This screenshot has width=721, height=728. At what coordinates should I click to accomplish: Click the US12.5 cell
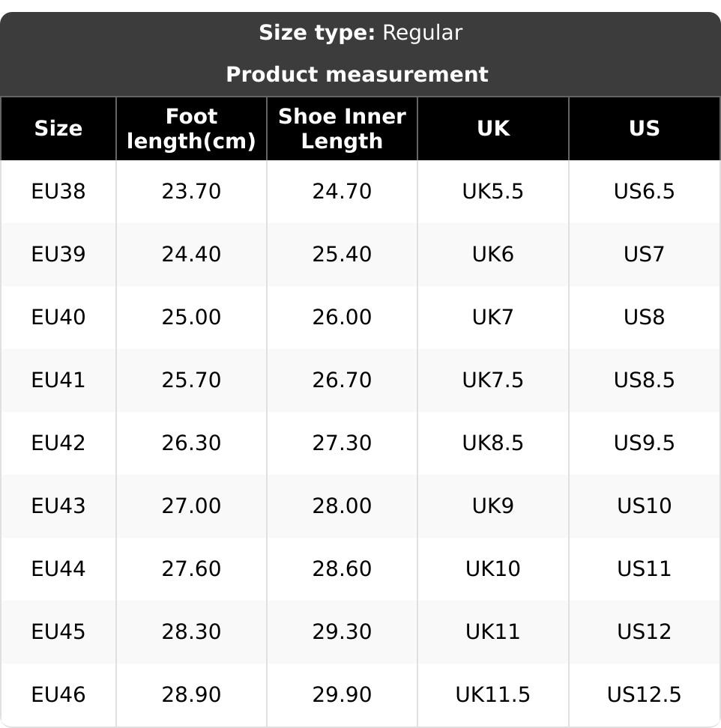644,695
